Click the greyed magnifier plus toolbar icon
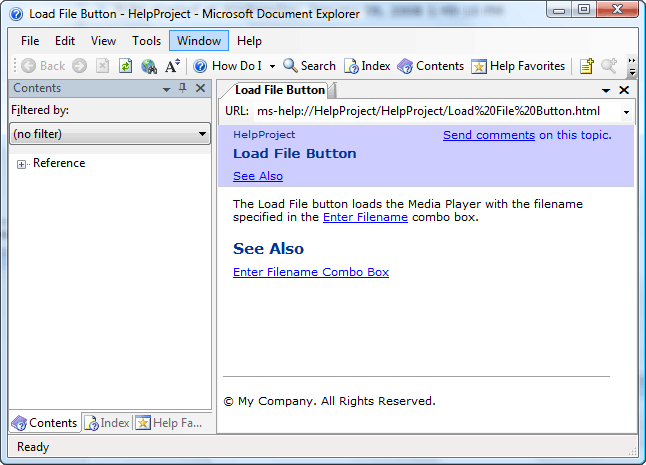 tap(609, 66)
